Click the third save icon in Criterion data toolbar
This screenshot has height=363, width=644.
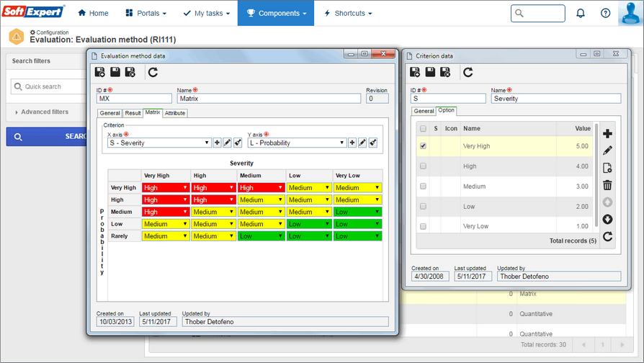[445, 72]
